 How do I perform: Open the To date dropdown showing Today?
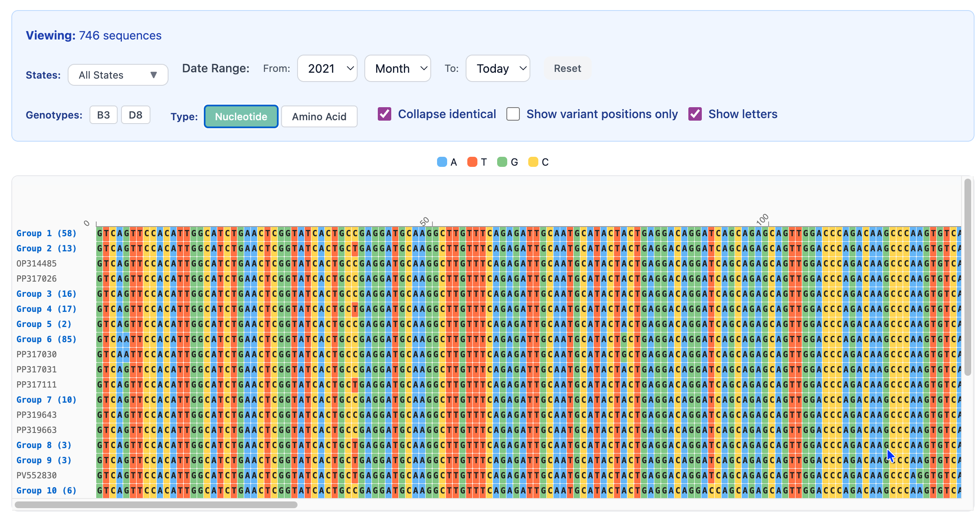(x=498, y=68)
